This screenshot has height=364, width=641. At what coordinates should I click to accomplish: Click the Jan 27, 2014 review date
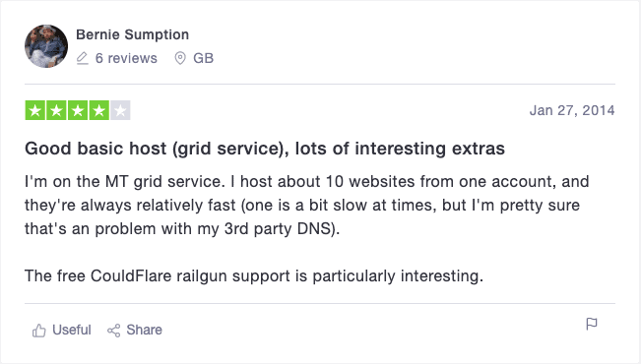572,110
